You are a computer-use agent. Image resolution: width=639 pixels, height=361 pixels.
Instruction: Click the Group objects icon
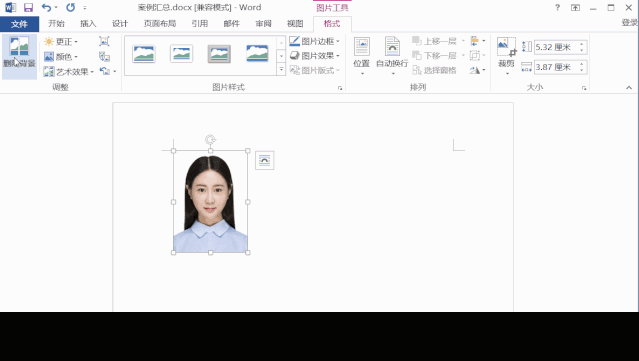(x=477, y=55)
